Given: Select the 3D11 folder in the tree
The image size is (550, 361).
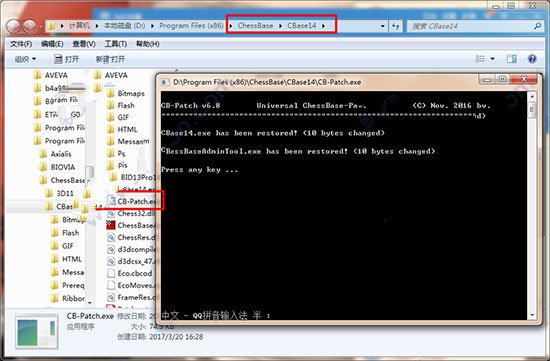Looking at the screenshot, I should tap(59, 193).
